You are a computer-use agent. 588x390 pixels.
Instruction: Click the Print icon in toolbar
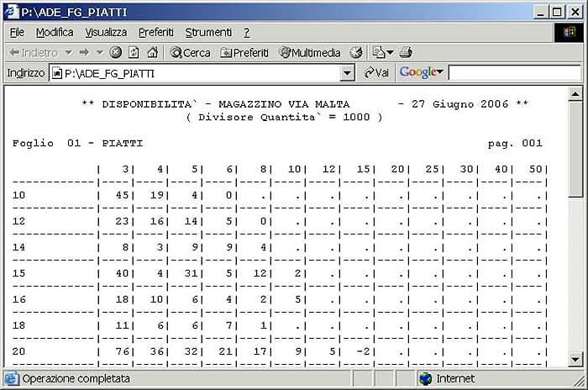point(407,52)
